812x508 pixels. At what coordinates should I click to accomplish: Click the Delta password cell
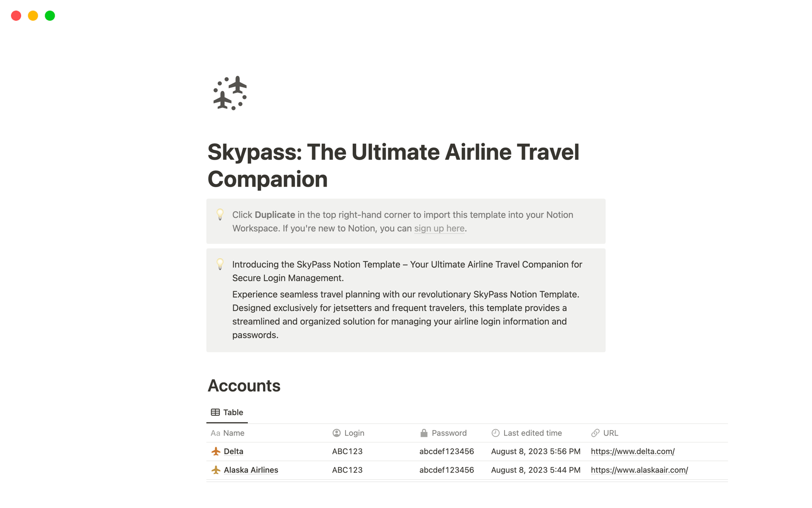(446, 451)
